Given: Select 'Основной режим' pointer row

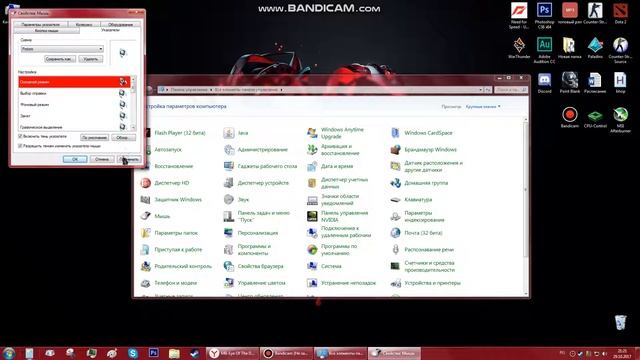Looking at the screenshot, I should [x=74, y=82].
